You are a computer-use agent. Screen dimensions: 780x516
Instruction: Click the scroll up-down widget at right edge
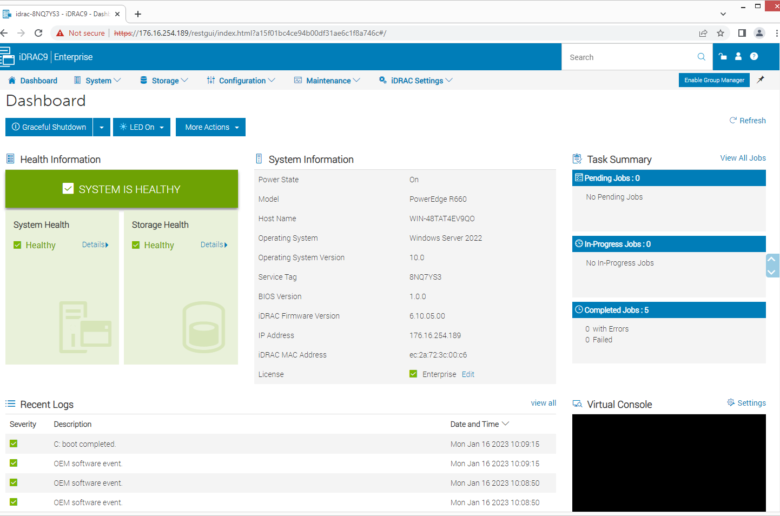771,266
